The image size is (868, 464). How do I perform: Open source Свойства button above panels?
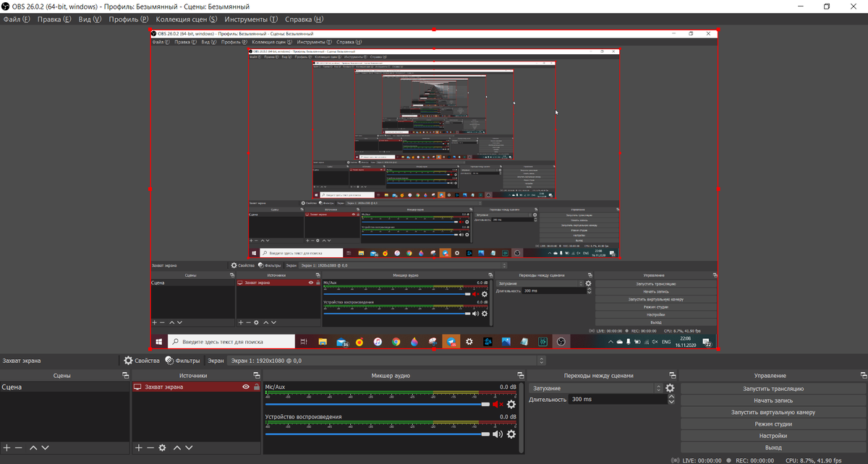click(x=141, y=360)
